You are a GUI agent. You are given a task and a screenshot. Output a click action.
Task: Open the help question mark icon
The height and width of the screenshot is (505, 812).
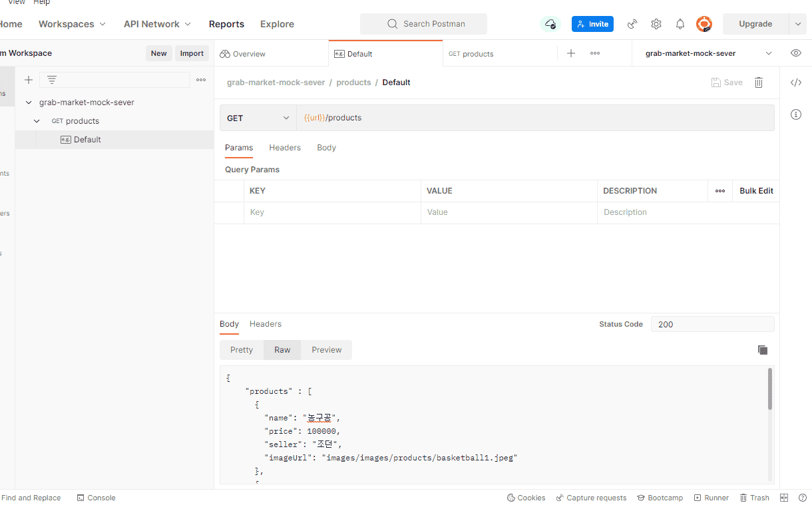coord(803,498)
